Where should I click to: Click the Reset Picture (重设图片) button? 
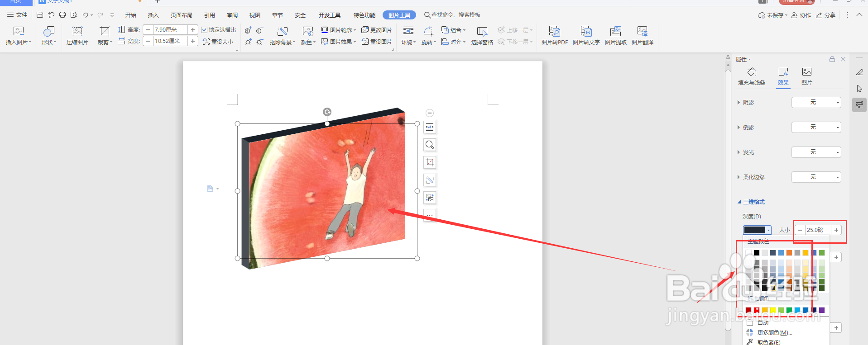(x=377, y=42)
